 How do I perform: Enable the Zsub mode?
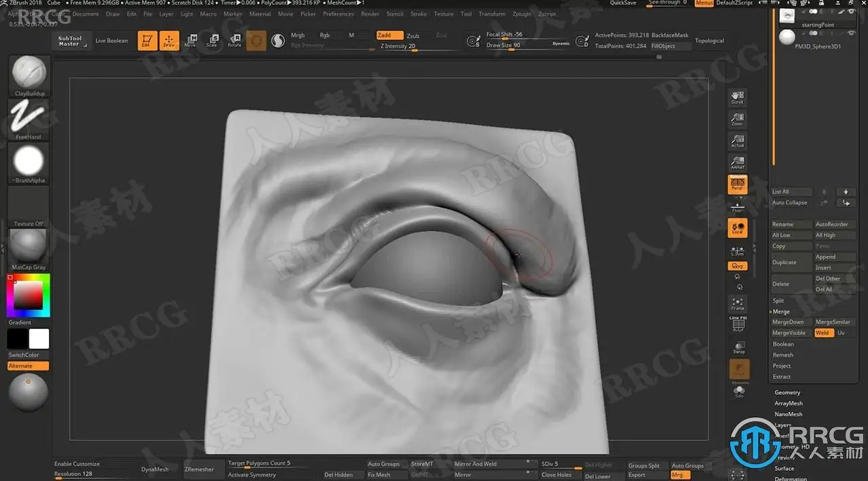click(x=413, y=35)
